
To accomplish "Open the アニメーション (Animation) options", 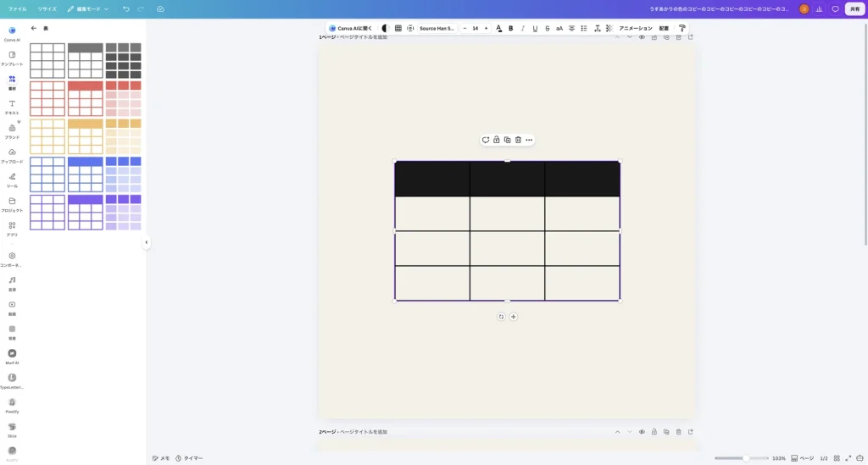I will point(636,28).
